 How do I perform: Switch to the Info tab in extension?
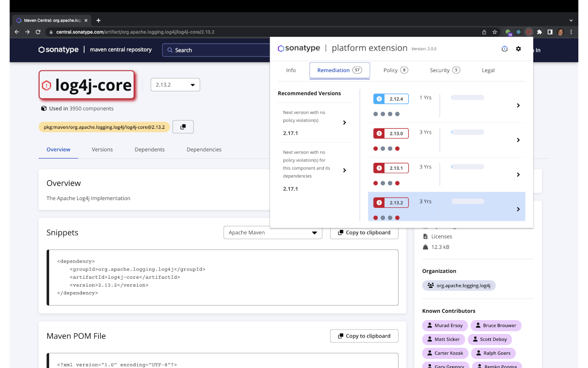tap(291, 70)
